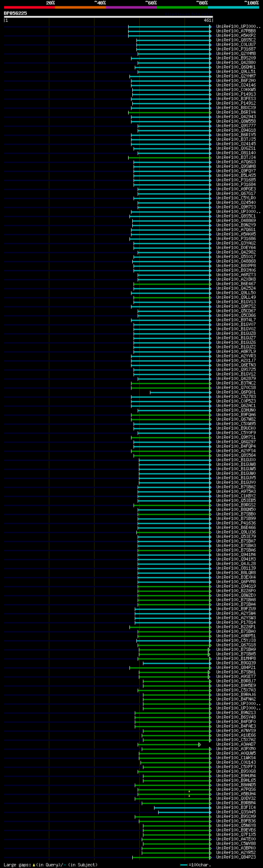The image size is (263, 868).
Task: Select the UniRef100_B3FES3 entry
Action: point(236,98)
